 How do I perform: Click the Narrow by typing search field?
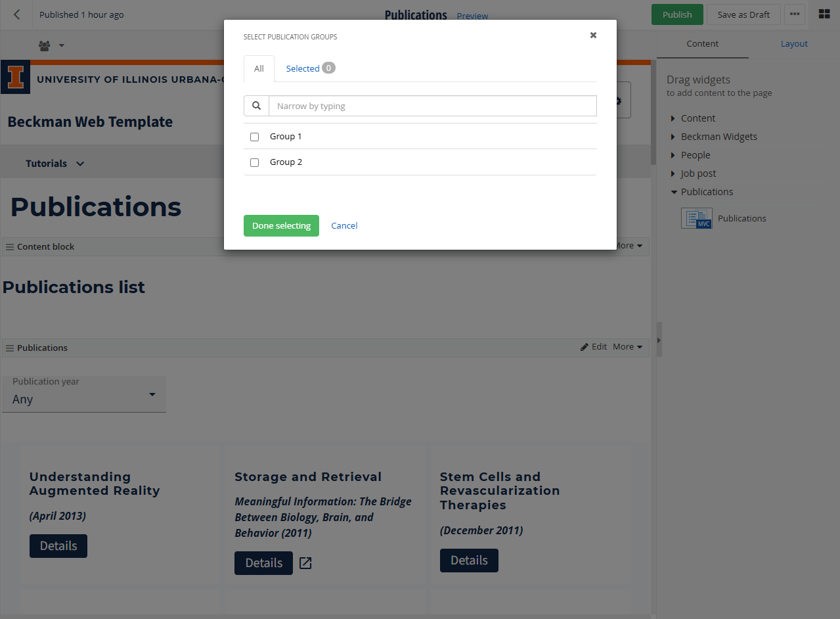(433, 105)
